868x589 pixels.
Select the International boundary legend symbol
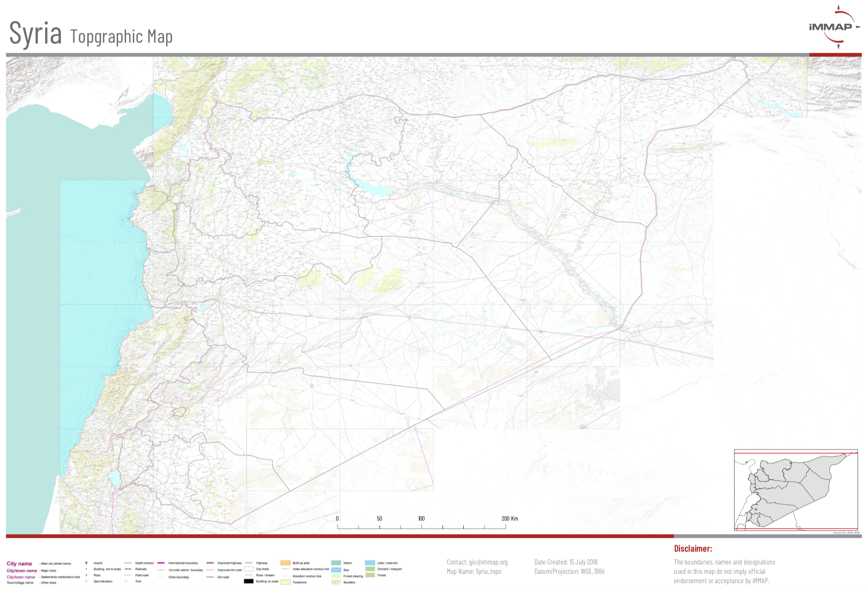[161, 563]
